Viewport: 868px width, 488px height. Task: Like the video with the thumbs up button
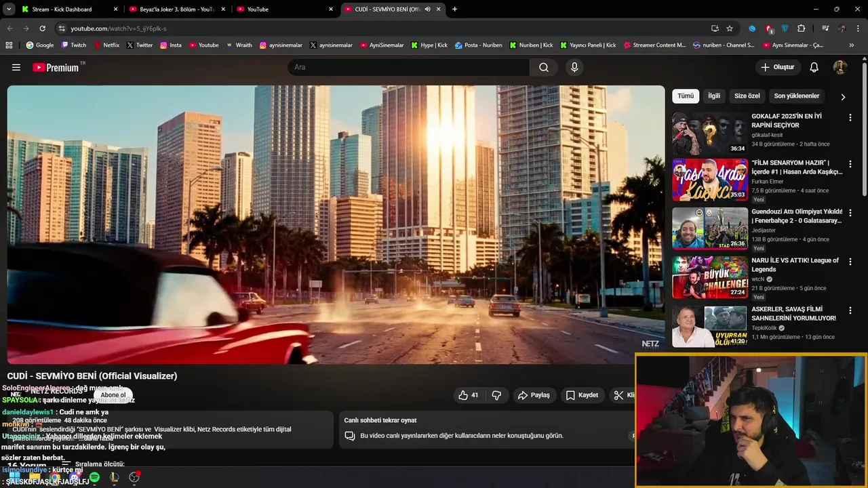click(469, 395)
